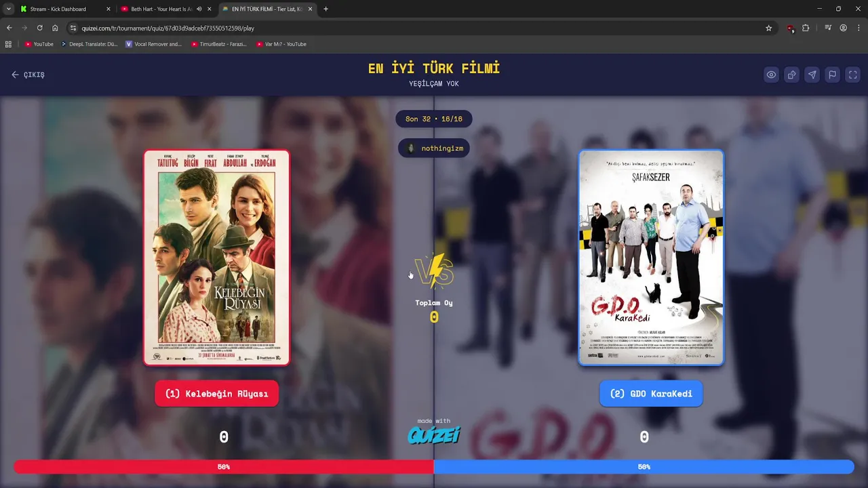Open the tab search dropdown arrow
This screenshot has width=868, height=488.
point(8,9)
